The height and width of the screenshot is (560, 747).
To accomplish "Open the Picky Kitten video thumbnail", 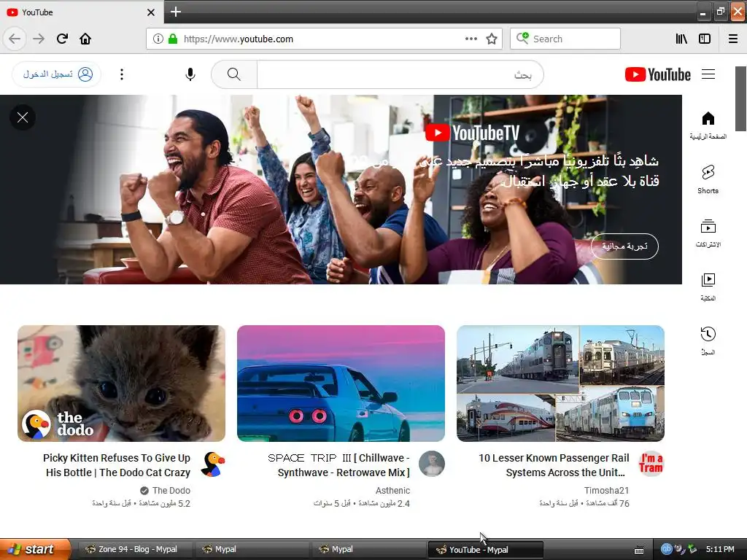I will (x=122, y=384).
